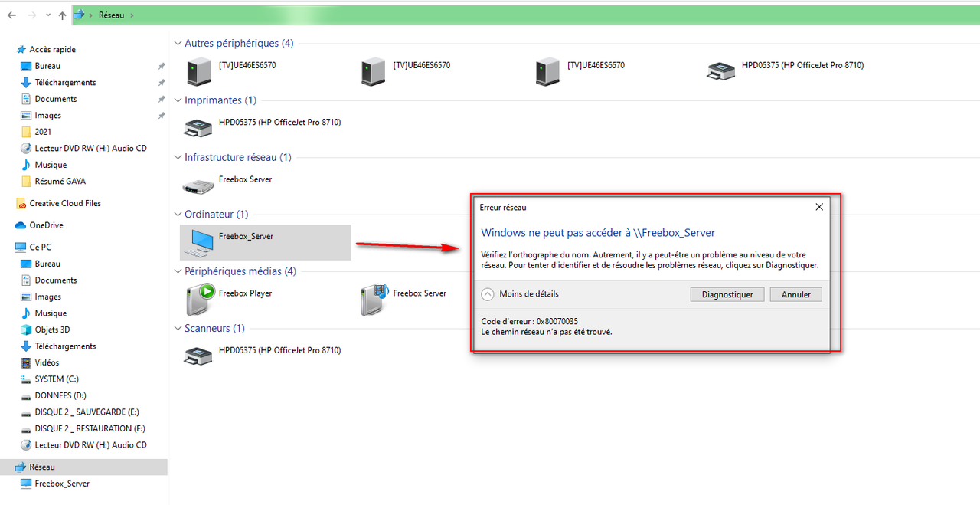Select Accès rapide star icon

coord(21,49)
